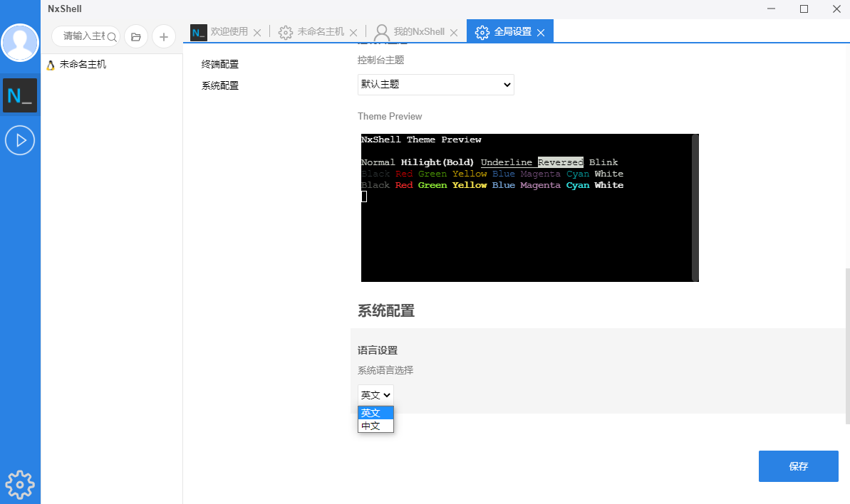Viewport: 850px width, 504px height.
Task: Click the search magnifier icon in host field
Action: tap(112, 36)
